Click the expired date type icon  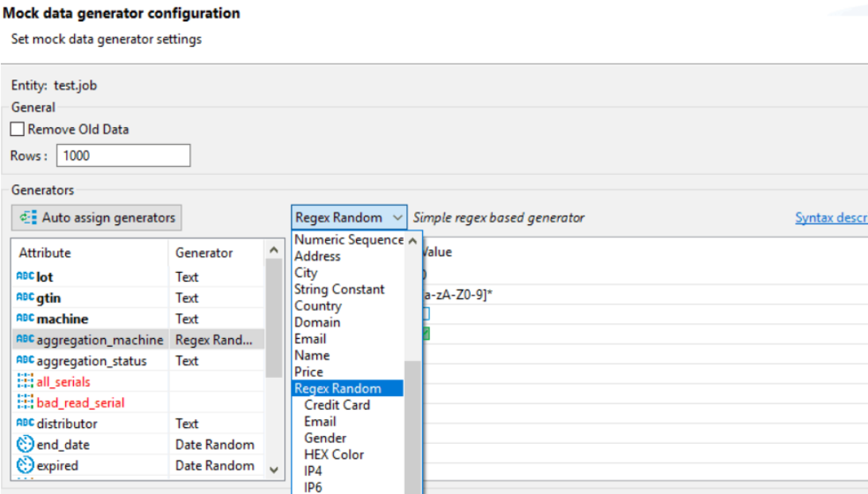(x=25, y=465)
